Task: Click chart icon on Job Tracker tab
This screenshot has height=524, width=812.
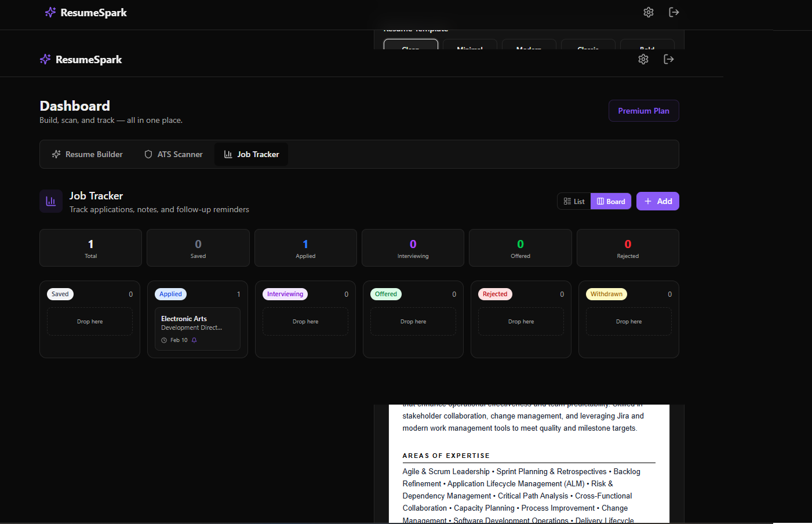Action: point(228,154)
